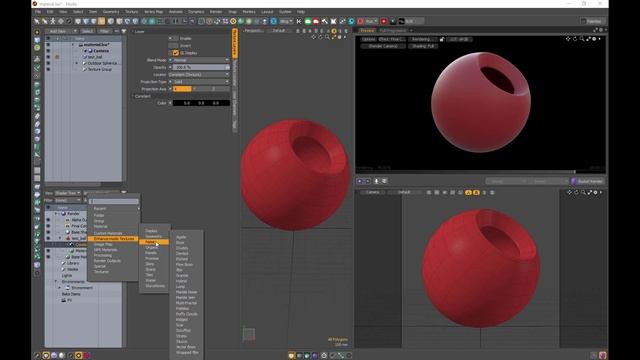This screenshot has height=360, width=640.
Task: Expand the Outdoor Spherical item
Action: coord(77,63)
